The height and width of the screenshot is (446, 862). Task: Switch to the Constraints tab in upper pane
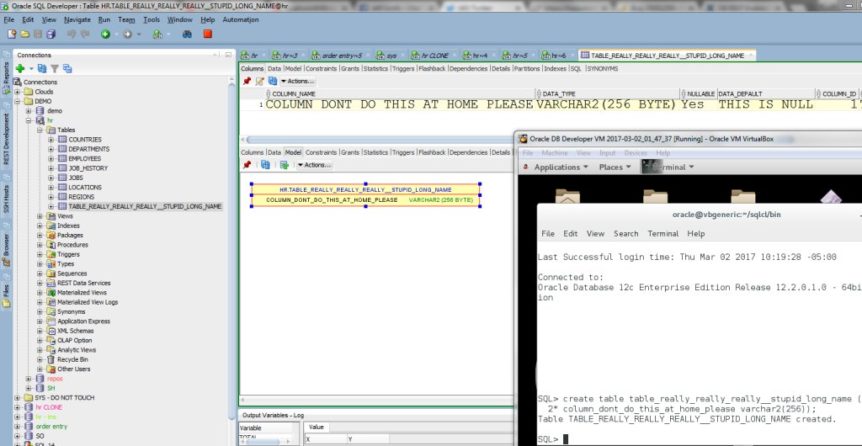[321, 68]
